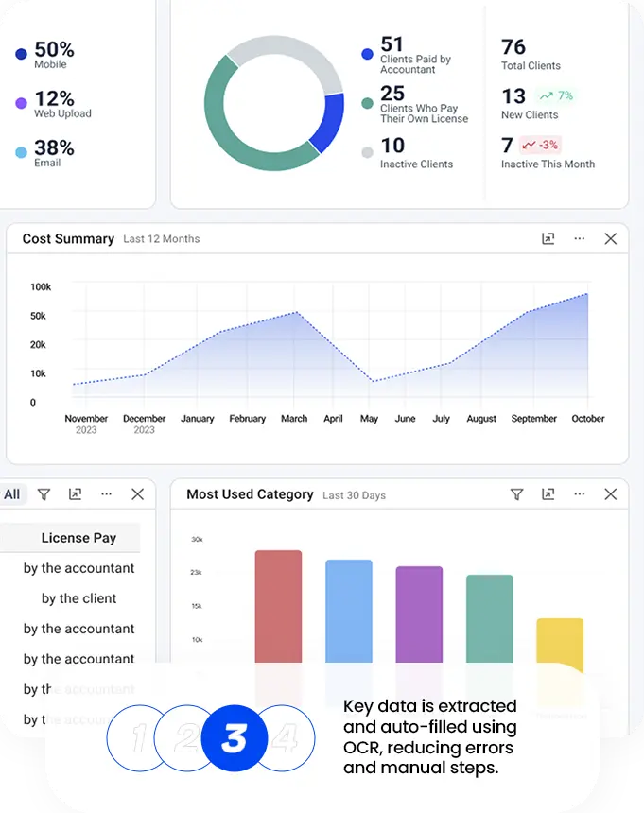This screenshot has width=644, height=813.
Task: Click export icon in Cost Summary panel
Action: [x=548, y=239]
